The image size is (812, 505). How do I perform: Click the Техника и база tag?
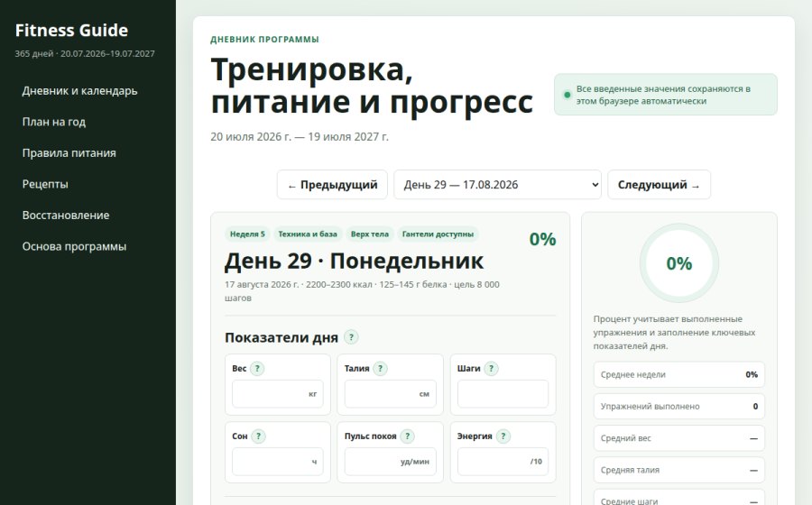308,234
